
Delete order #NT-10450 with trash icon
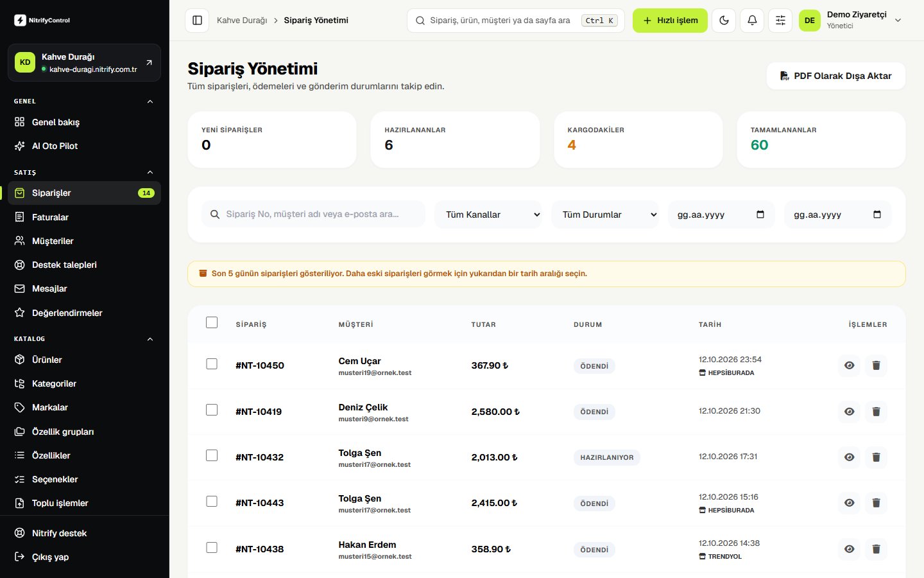[876, 365]
